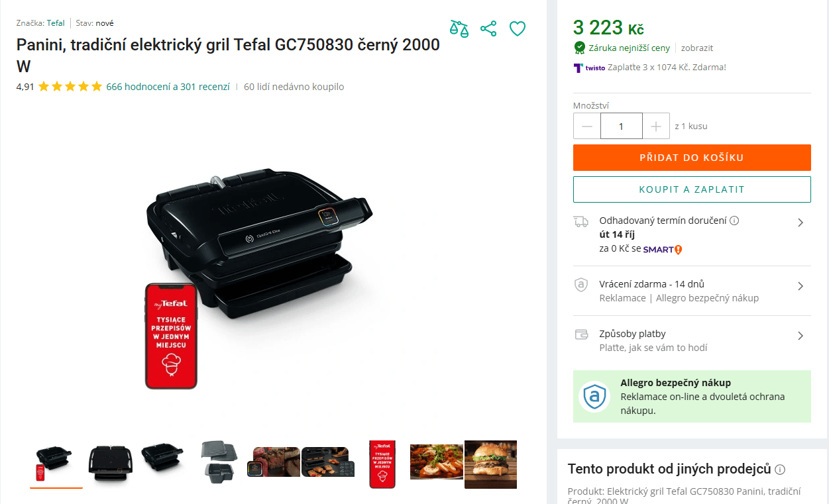Screen dimensions: 829x504
Task: Click info icon next to delivery estimate
Action: click(734, 221)
